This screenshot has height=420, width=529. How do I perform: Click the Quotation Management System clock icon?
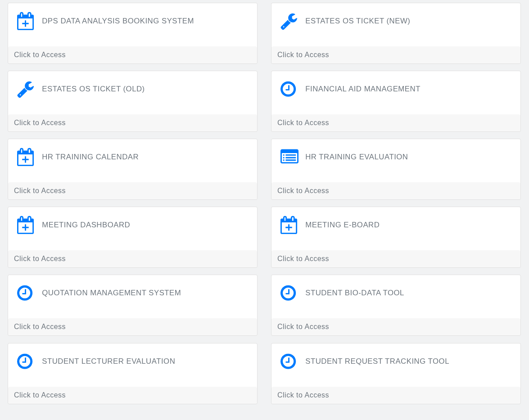(25, 293)
